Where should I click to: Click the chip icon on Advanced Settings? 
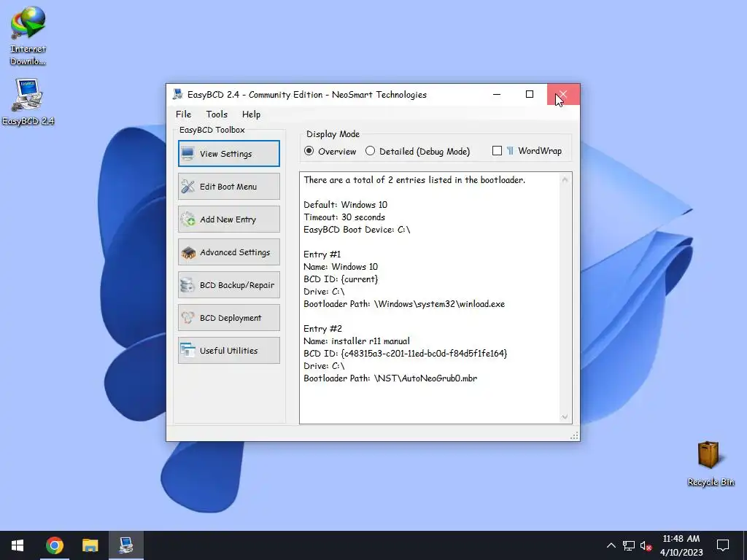point(187,252)
